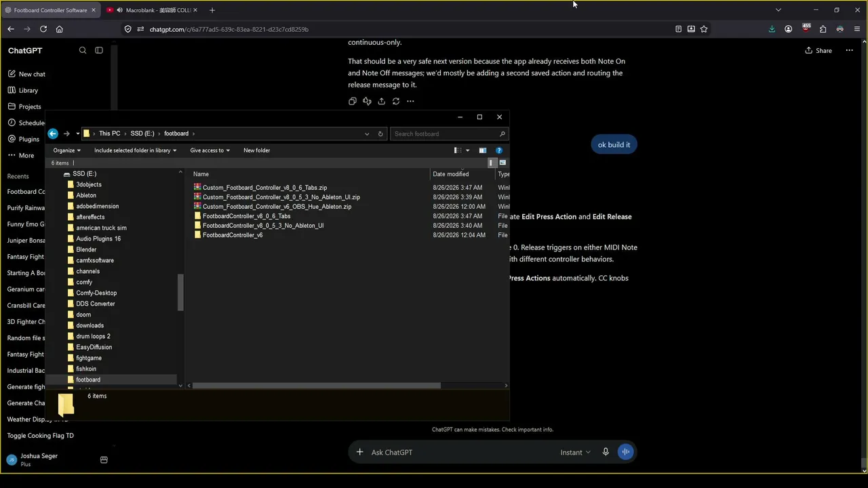
Task: Open the view options dropdown arrow in File Explorer
Action: pos(467,150)
